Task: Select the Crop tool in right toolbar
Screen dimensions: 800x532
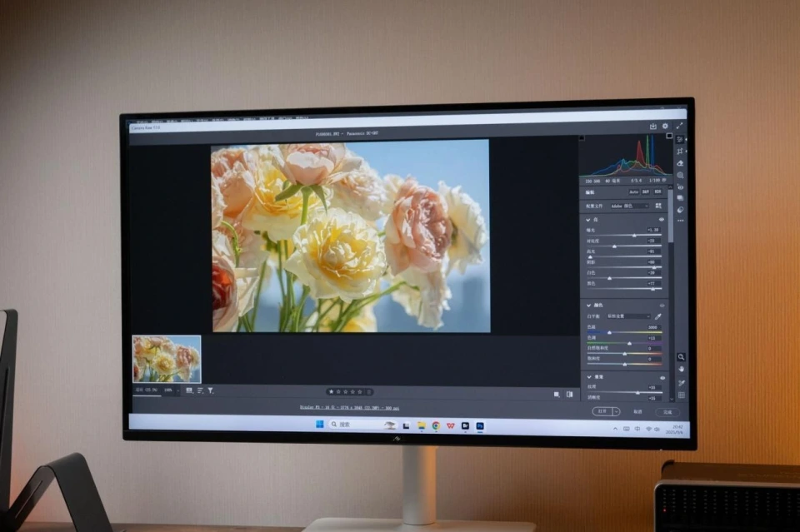Action: 681,151
